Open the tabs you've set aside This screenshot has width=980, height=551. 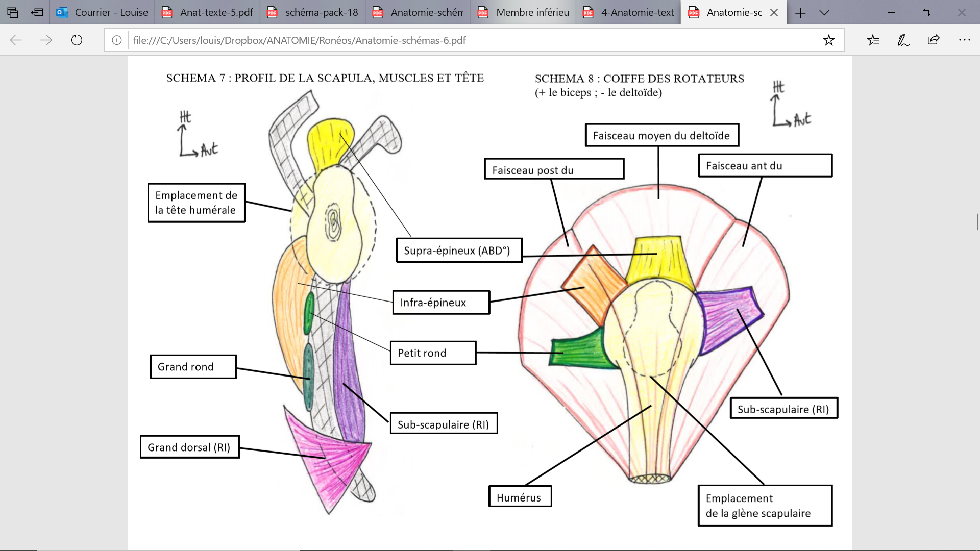point(13,12)
